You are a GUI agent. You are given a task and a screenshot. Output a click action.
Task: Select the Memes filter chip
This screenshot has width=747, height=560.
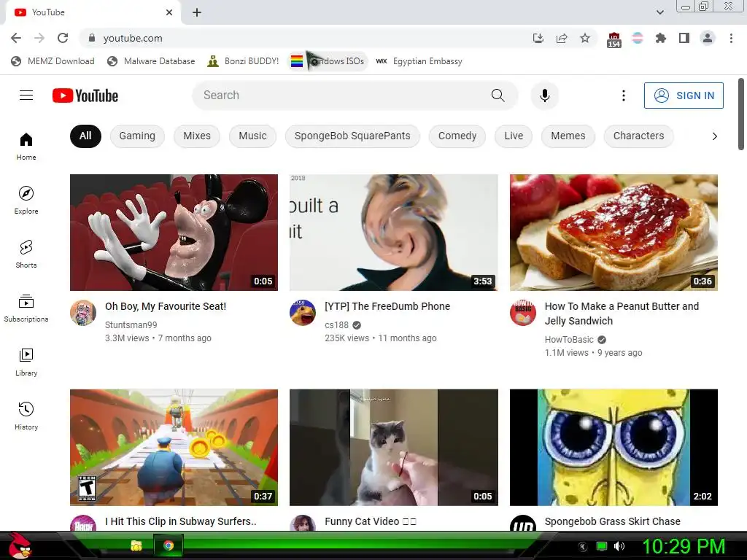click(x=568, y=136)
